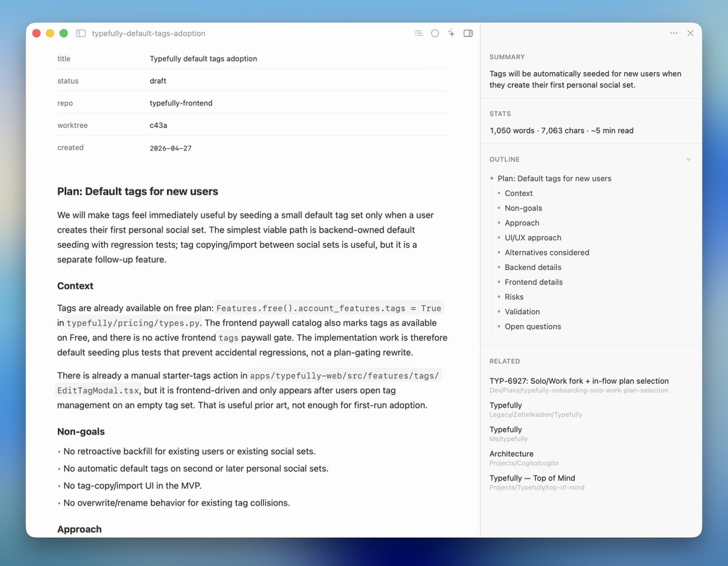This screenshot has height=566, width=728.
Task: Click the stats line '1,050 words'
Action: [x=562, y=130]
